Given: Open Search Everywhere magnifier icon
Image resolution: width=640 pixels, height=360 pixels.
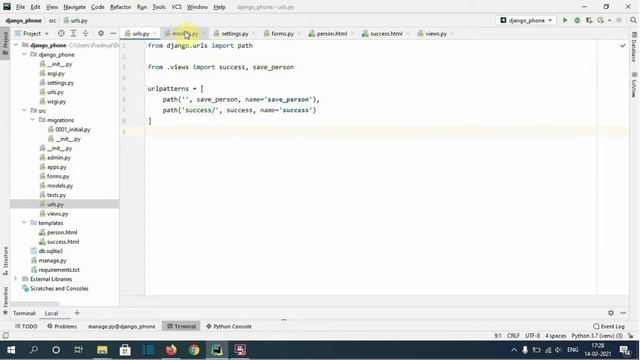Looking at the screenshot, I should [x=633, y=20].
